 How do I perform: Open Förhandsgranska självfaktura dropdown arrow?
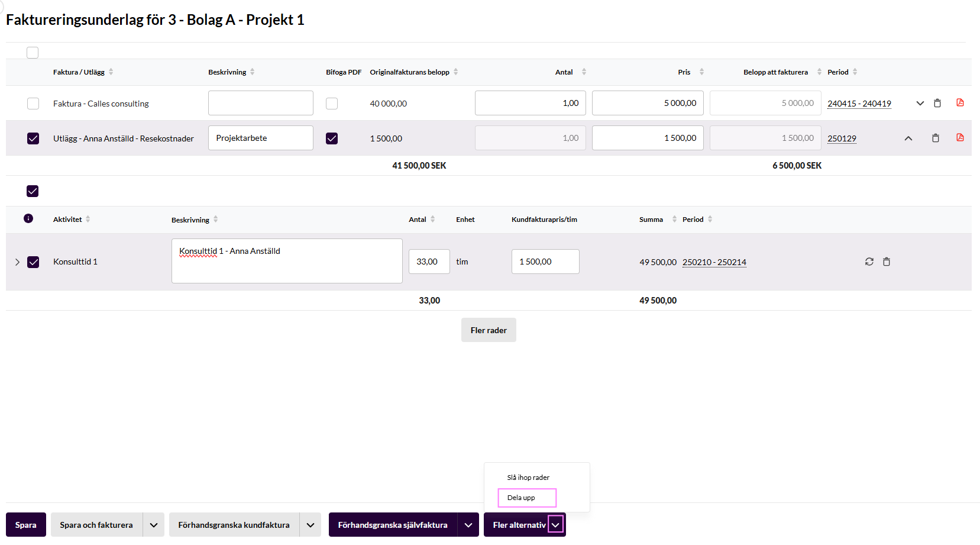pyautogui.click(x=468, y=525)
